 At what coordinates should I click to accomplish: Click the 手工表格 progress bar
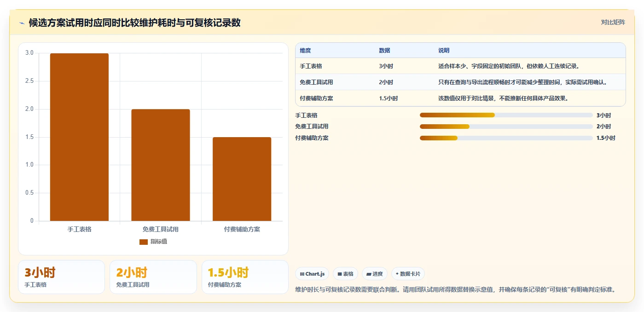tap(506, 115)
